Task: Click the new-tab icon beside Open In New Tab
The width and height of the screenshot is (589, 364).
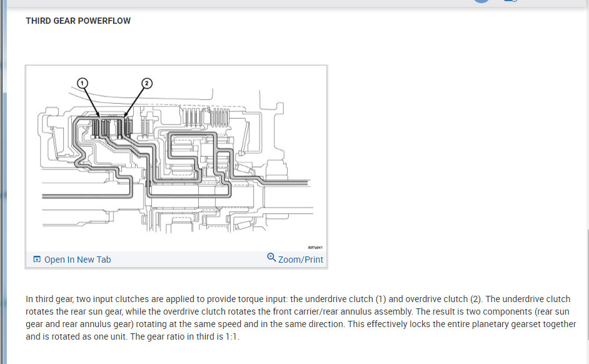Action: 37,259
